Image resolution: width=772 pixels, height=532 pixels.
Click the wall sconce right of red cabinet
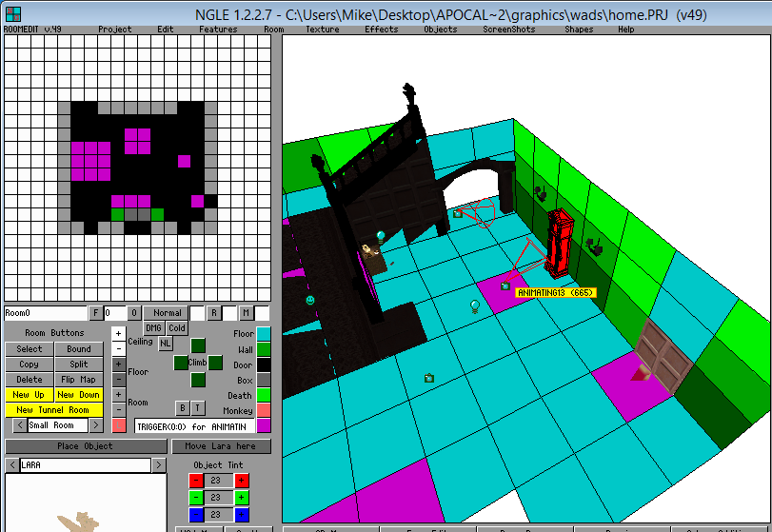coord(594,246)
